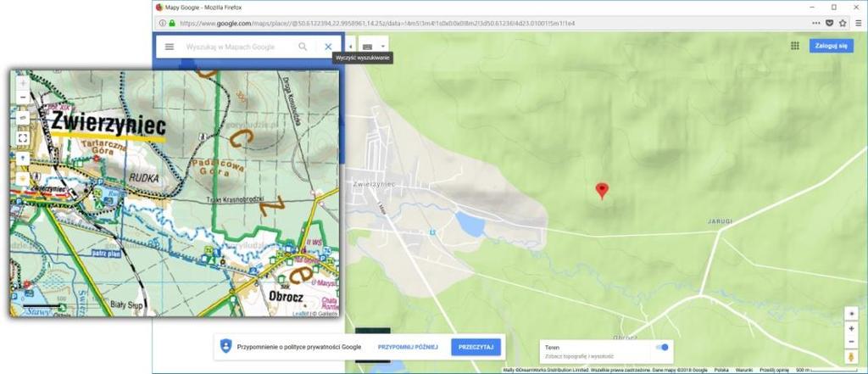This screenshot has height=374, width=868.
Task: Open the 'Warunki' terms link
Action: [744, 370]
